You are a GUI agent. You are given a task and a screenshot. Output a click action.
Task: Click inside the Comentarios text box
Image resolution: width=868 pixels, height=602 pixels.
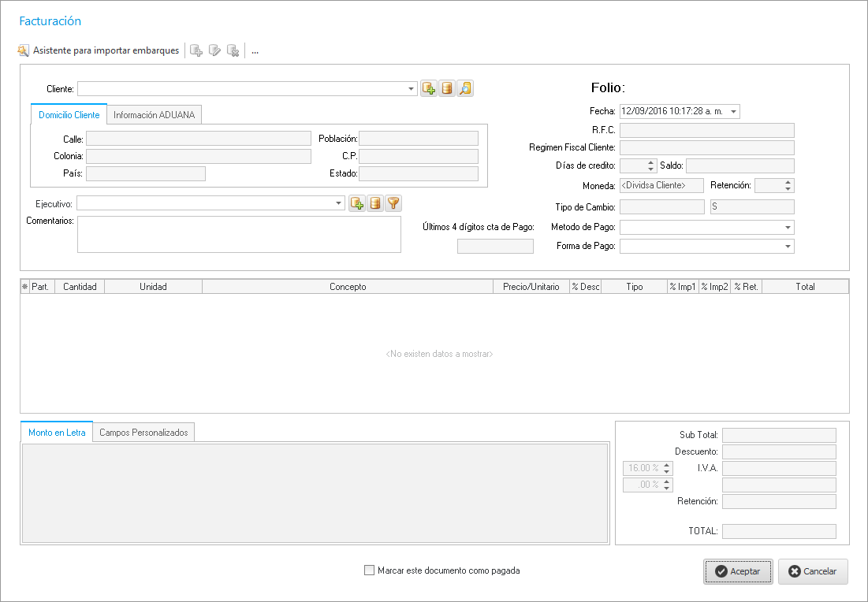(239, 234)
